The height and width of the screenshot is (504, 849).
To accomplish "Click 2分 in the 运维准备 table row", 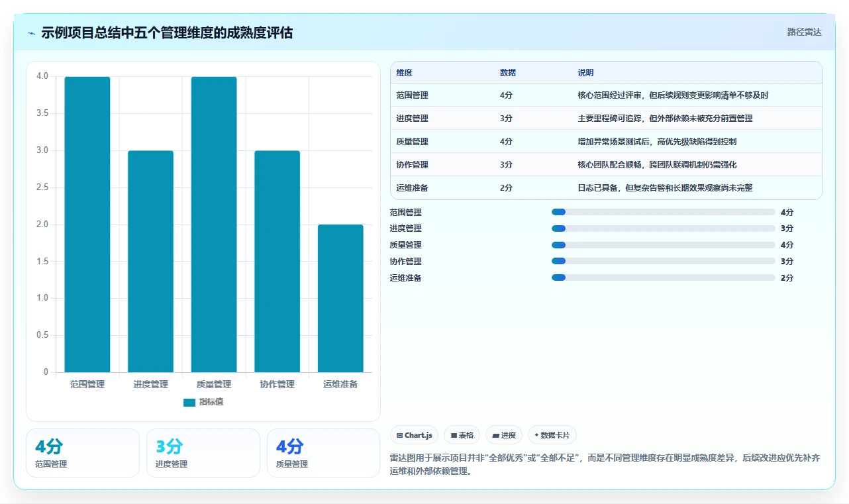I will click(x=506, y=188).
